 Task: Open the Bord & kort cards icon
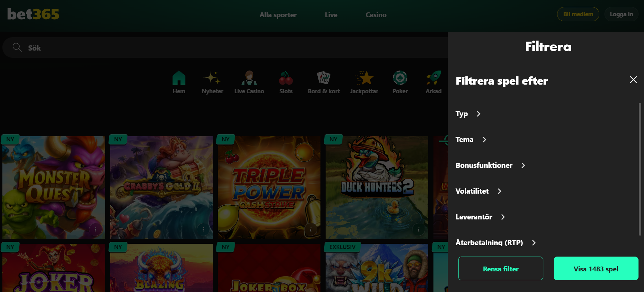click(324, 78)
